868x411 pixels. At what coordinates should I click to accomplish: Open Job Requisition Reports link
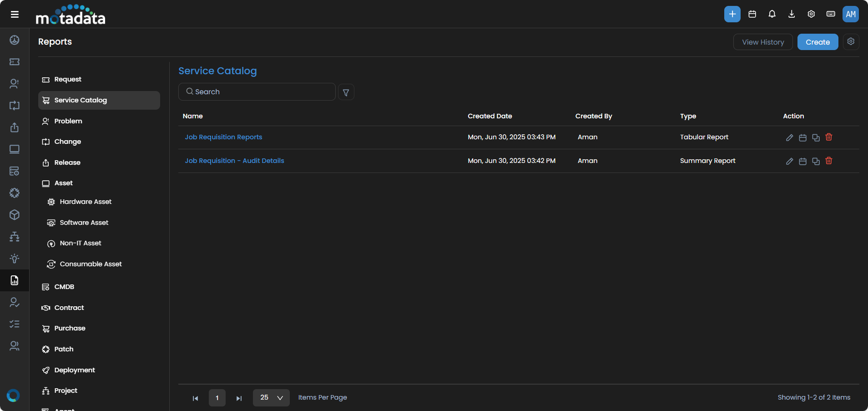pyautogui.click(x=223, y=137)
